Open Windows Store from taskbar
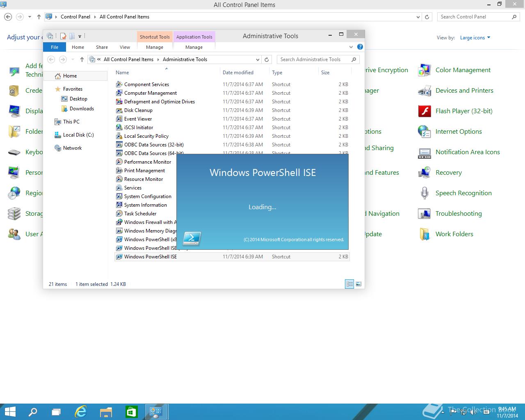 pos(131,412)
